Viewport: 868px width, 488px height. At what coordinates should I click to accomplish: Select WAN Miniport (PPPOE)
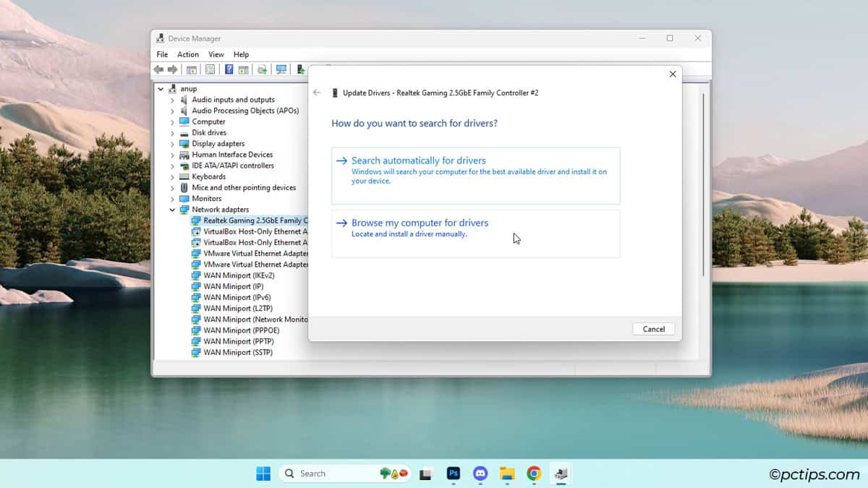(x=241, y=330)
